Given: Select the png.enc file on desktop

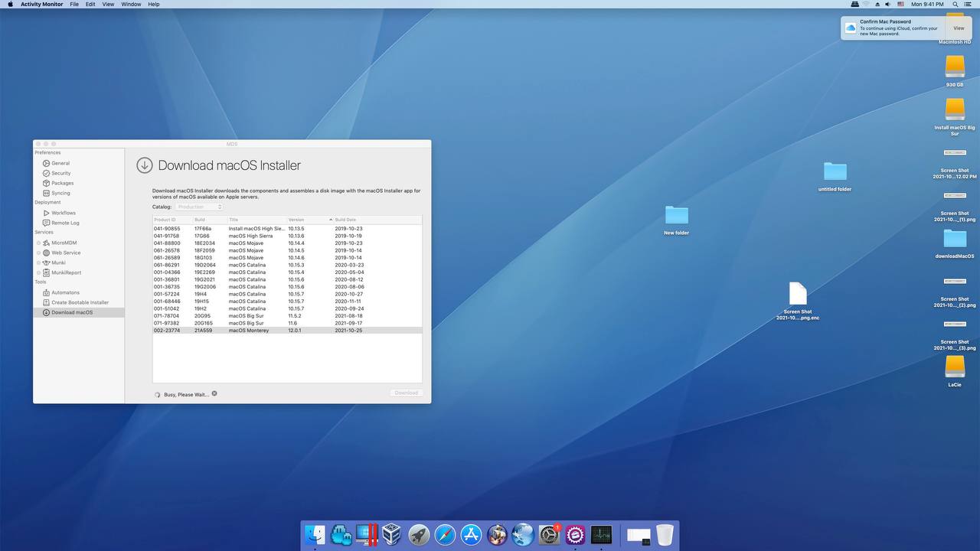Looking at the screenshot, I should pos(798,301).
